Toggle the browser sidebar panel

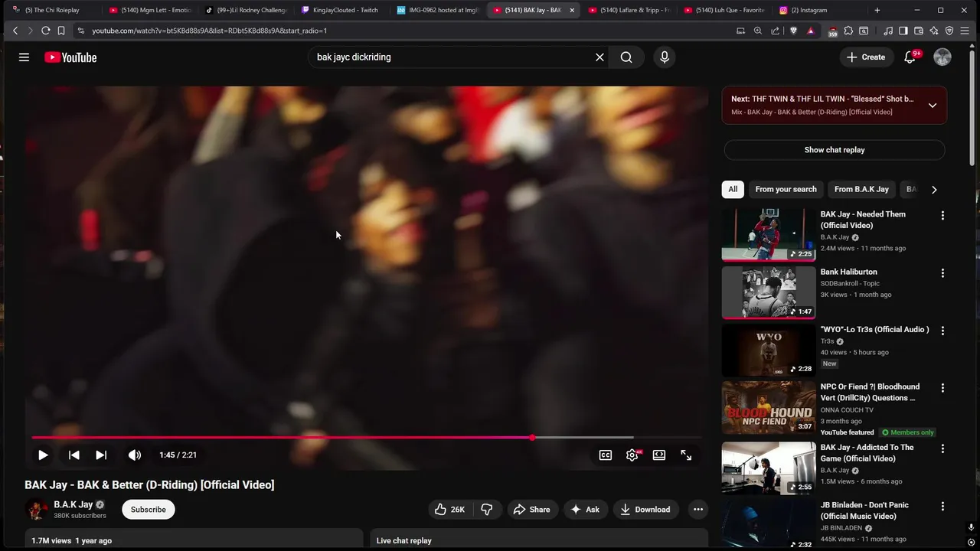point(903,31)
